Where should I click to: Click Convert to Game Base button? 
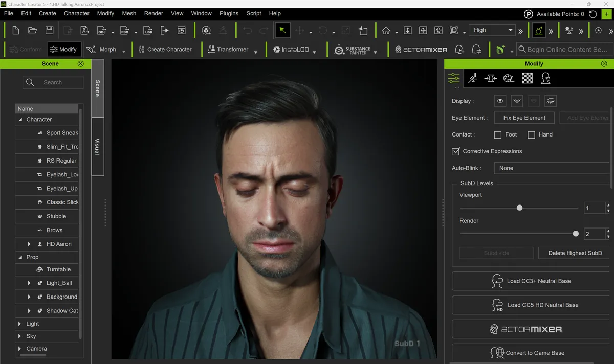(x=532, y=353)
